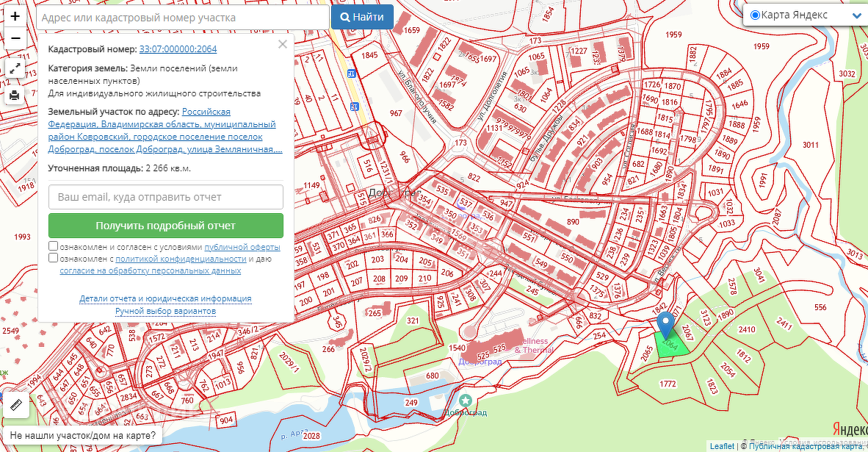The image size is (868, 452).
Task: Select parcel 249 near the water
Action: click(411, 403)
